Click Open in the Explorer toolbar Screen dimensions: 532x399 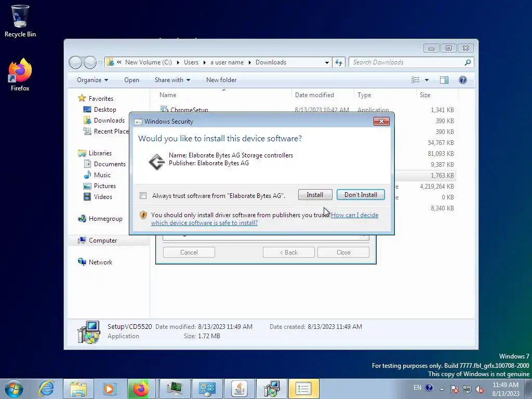pyautogui.click(x=131, y=80)
